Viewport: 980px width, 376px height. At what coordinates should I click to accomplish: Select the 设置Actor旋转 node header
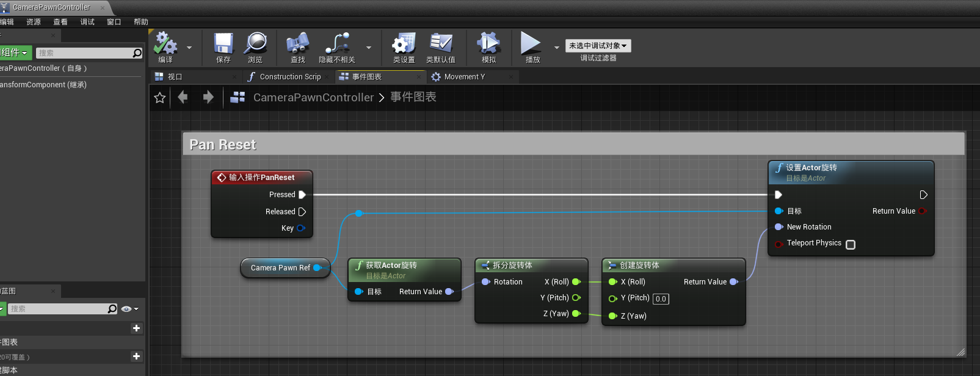pyautogui.click(x=851, y=173)
